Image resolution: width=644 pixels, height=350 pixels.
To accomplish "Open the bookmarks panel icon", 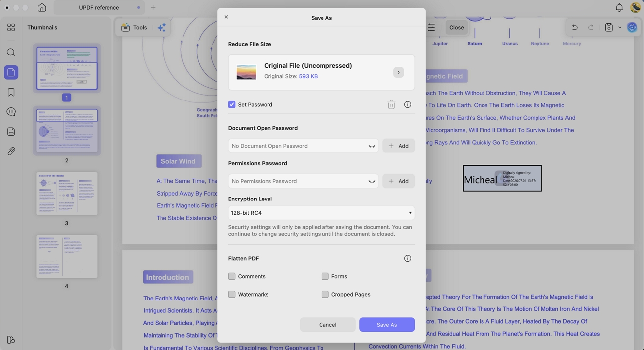I will click(x=11, y=92).
